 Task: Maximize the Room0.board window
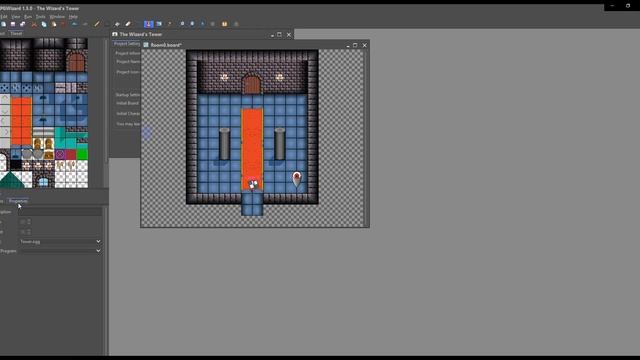point(355,45)
